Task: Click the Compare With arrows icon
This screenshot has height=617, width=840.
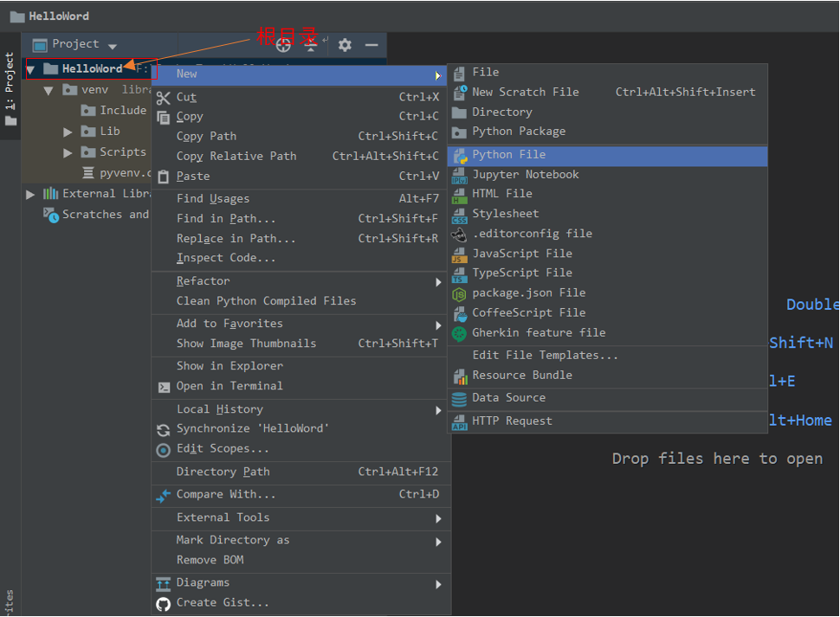Action: pyautogui.click(x=164, y=496)
